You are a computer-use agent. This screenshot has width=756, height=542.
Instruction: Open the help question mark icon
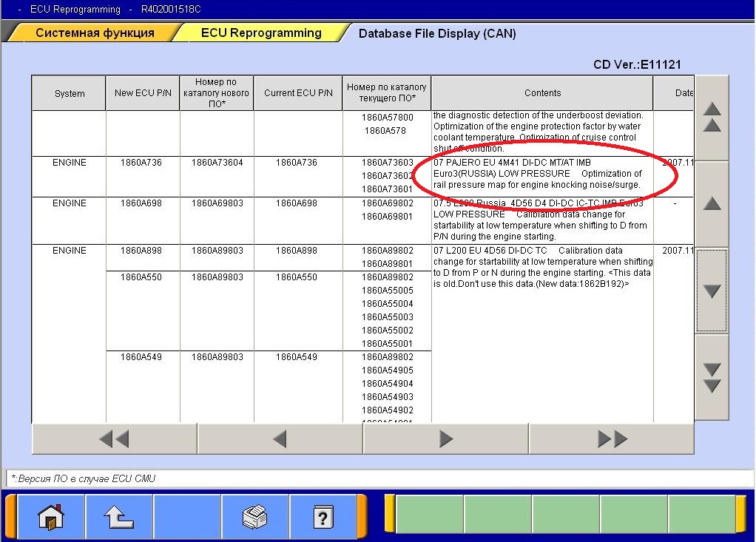pos(322,516)
